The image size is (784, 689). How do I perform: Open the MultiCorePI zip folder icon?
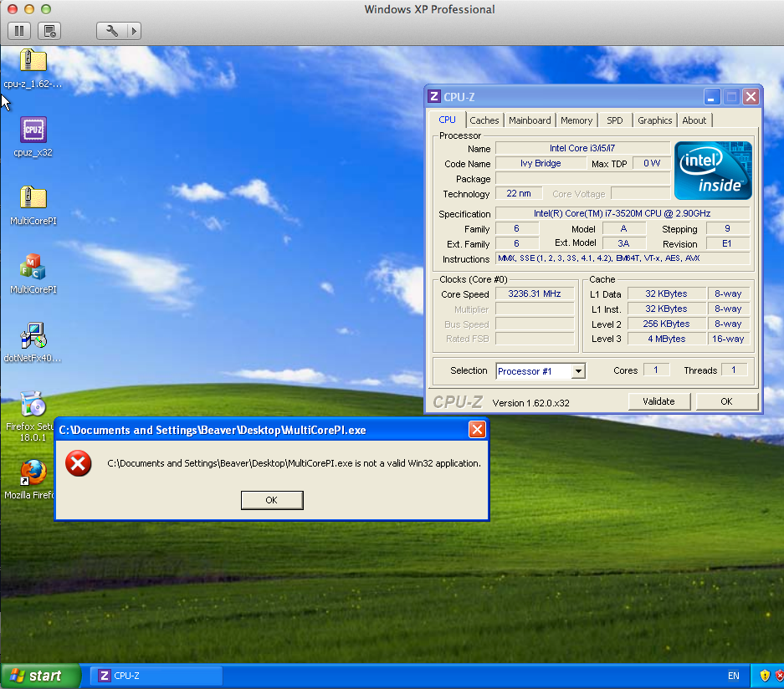click(33, 198)
